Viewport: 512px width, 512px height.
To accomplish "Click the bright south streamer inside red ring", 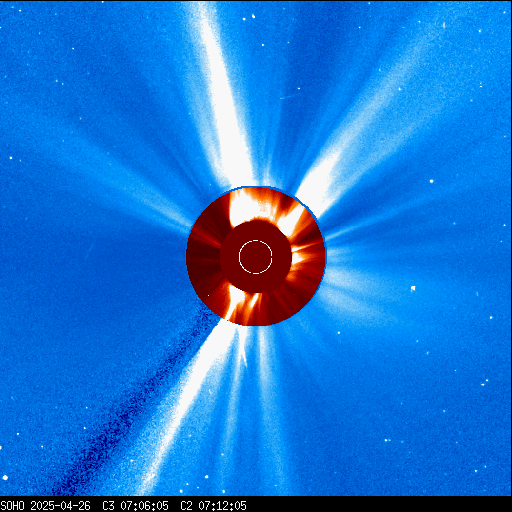I will point(236,302).
